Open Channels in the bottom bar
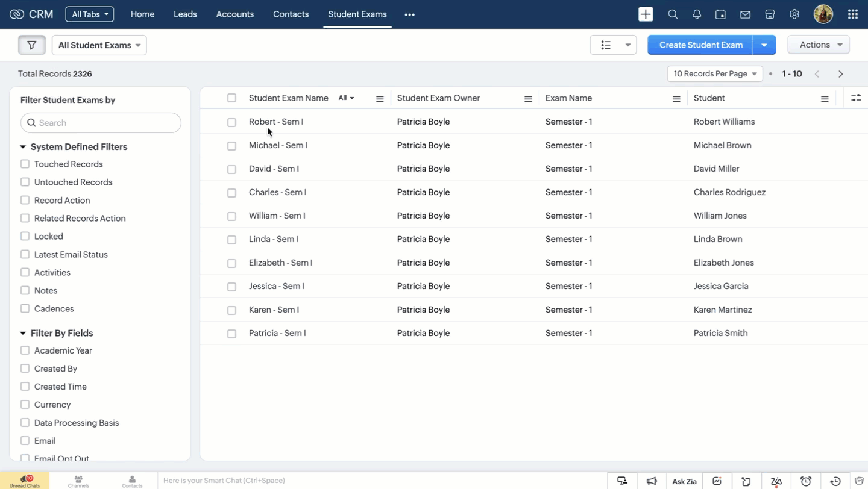The image size is (868, 489). 78,481
